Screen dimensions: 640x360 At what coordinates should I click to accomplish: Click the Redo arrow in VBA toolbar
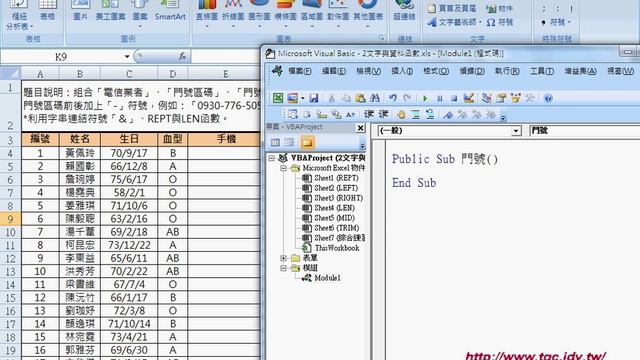pyautogui.click(x=407, y=98)
